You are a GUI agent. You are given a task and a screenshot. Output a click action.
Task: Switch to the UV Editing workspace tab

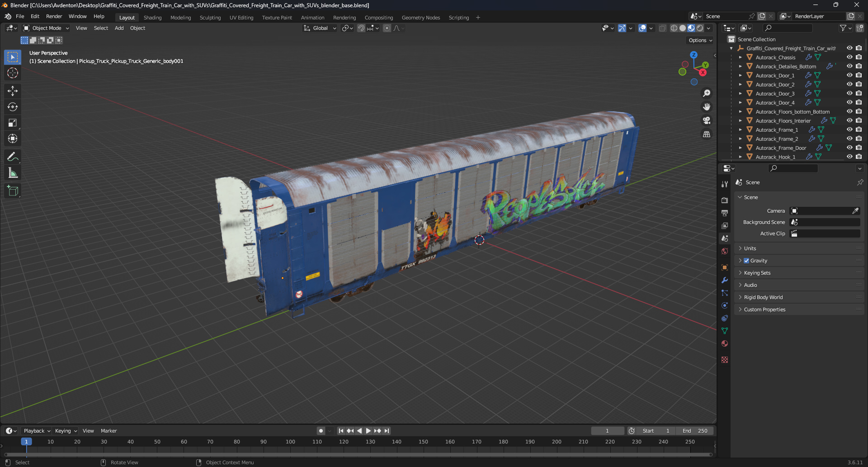tap(241, 18)
